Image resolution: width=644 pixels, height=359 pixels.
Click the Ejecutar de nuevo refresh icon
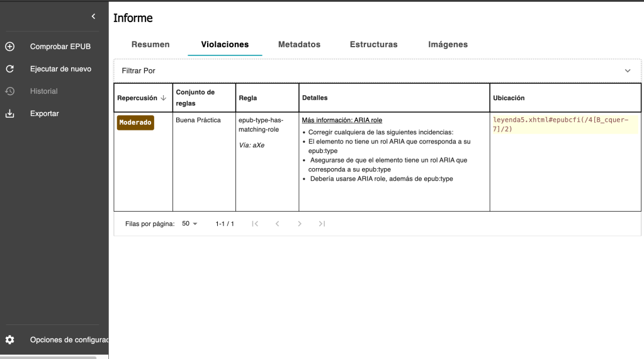pyautogui.click(x=10, y=69)
